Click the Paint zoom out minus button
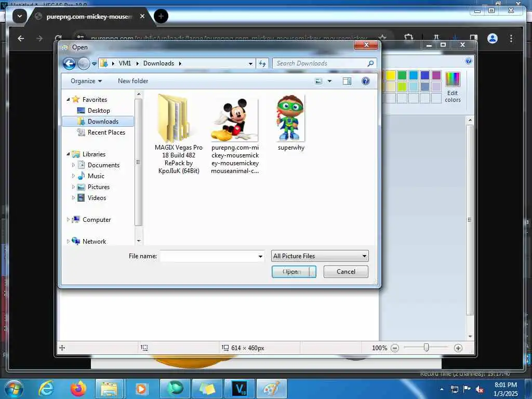532x399 pixels. click(x=395, y=348)
